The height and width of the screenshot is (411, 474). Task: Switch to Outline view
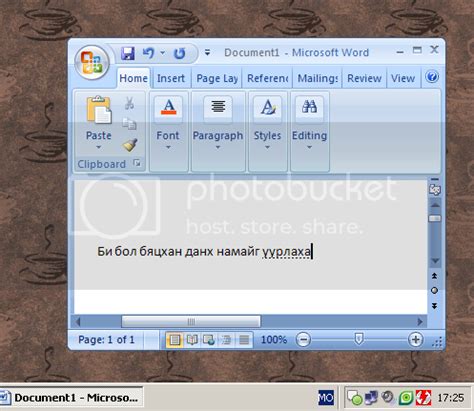[x=227, y=340]
